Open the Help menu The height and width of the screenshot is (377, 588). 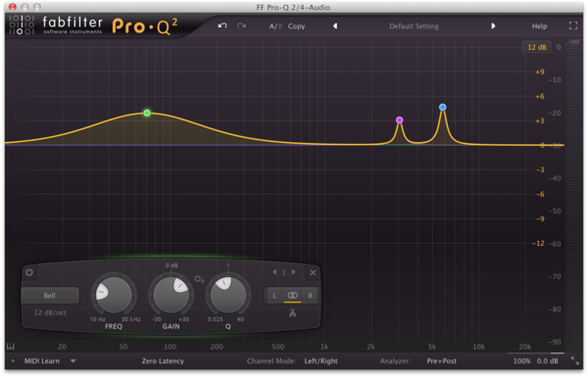point(539,26)
